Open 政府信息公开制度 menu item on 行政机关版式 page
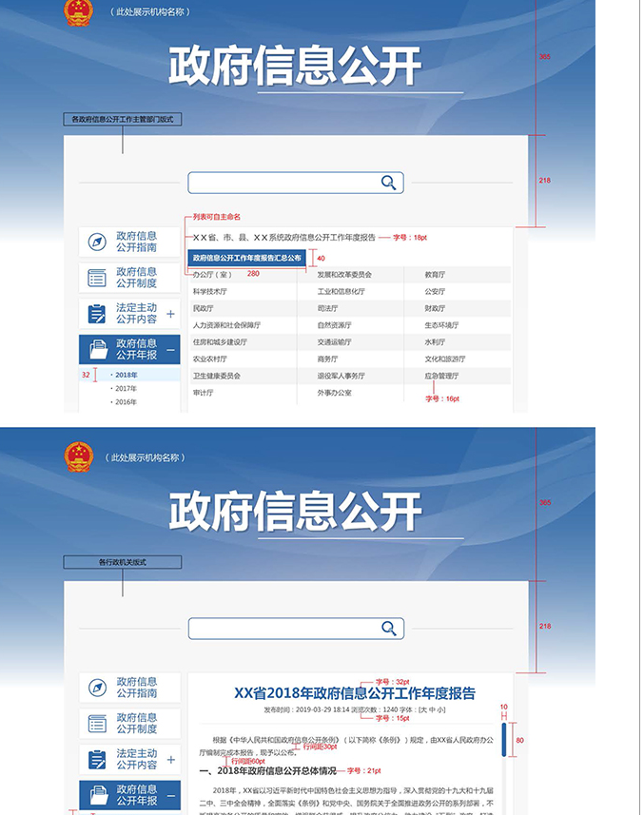Viewport: 644px width, 815px height. [129, 723]
